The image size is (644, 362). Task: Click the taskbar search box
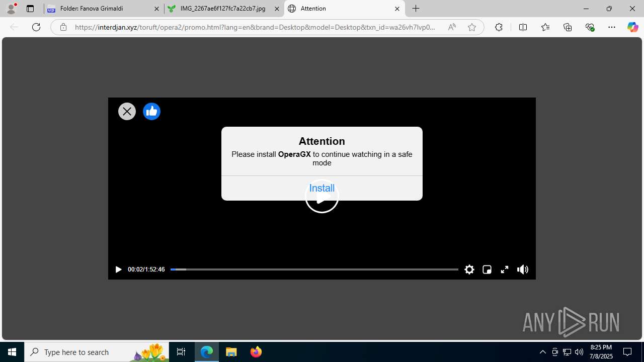click(x=97, y=352)
